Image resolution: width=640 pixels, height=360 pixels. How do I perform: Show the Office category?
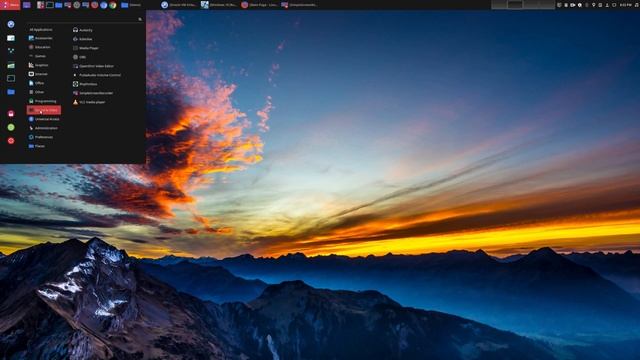click(x=36, y=83)
